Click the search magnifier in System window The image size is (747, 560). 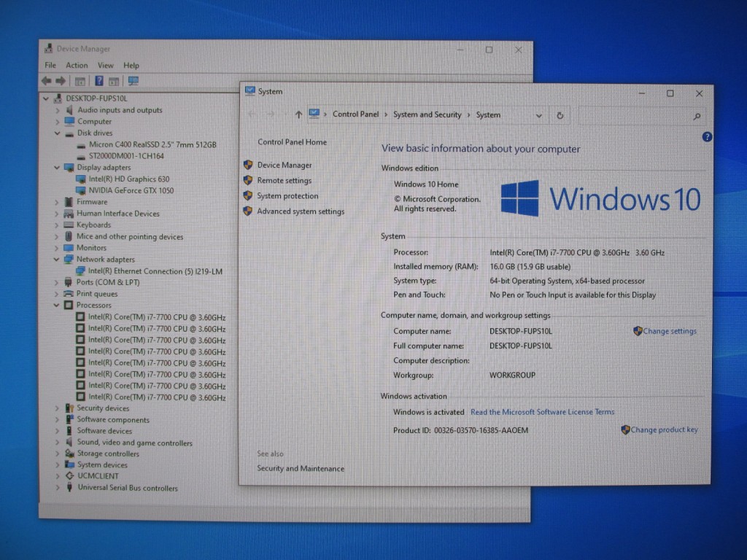pyautogui.click(x=697, y=116)
